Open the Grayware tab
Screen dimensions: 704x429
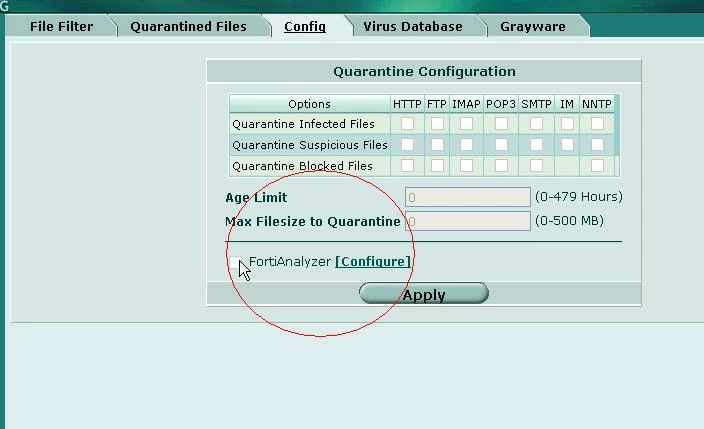533,27
